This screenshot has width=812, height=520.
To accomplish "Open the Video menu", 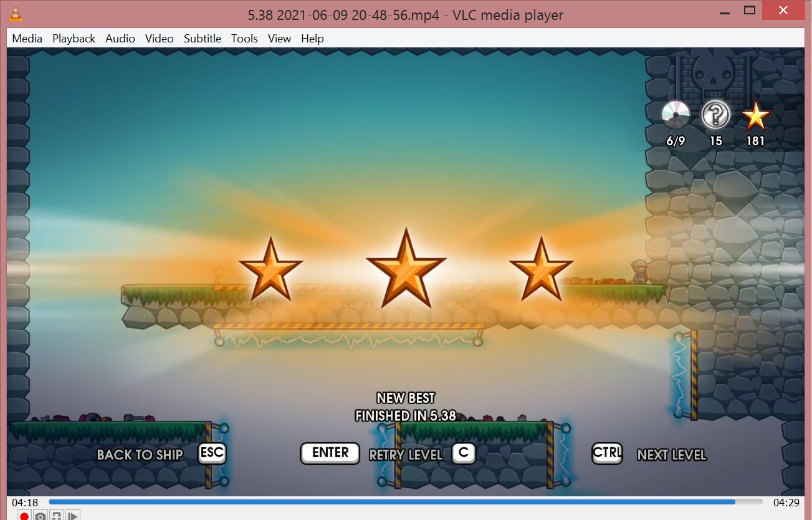I will coord(160,39).
